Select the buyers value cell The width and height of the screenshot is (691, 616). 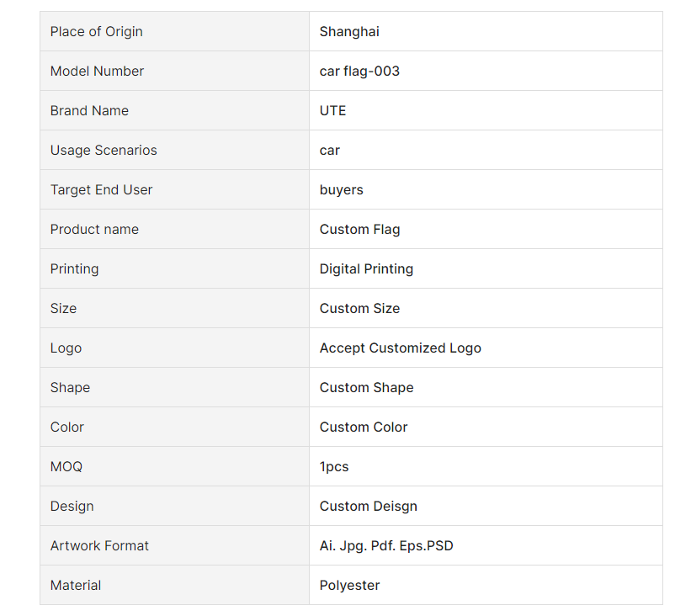tap(486, 189)
